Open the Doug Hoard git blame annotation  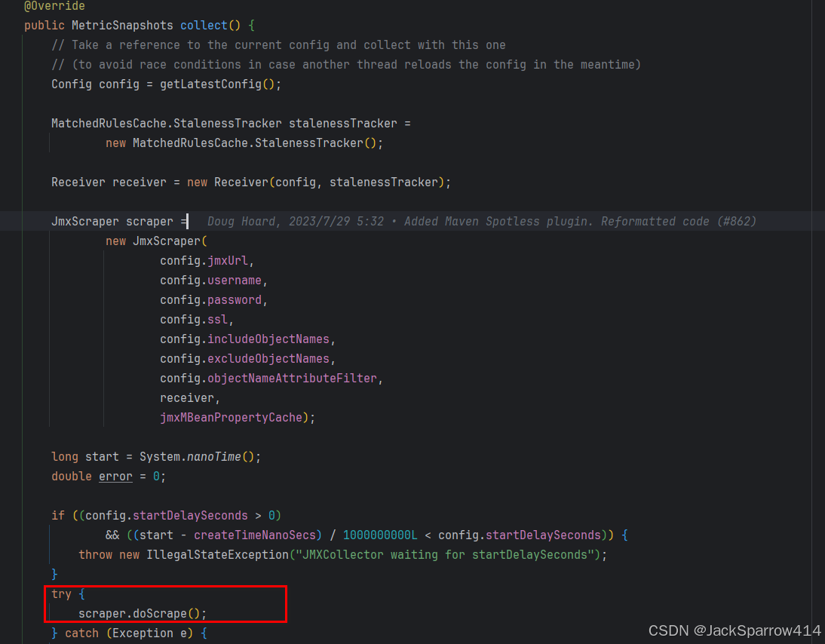pyautogui.click(x=481, y=222)
